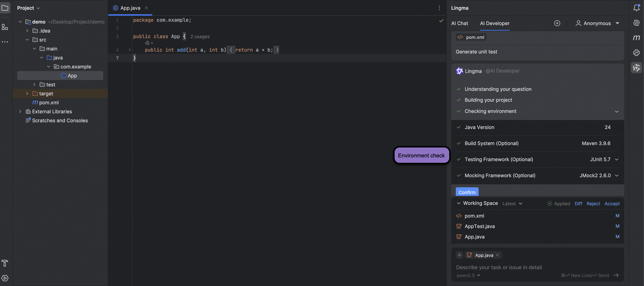
Task: Open the Anonymous account dropdown
Action: coord(597,23)
